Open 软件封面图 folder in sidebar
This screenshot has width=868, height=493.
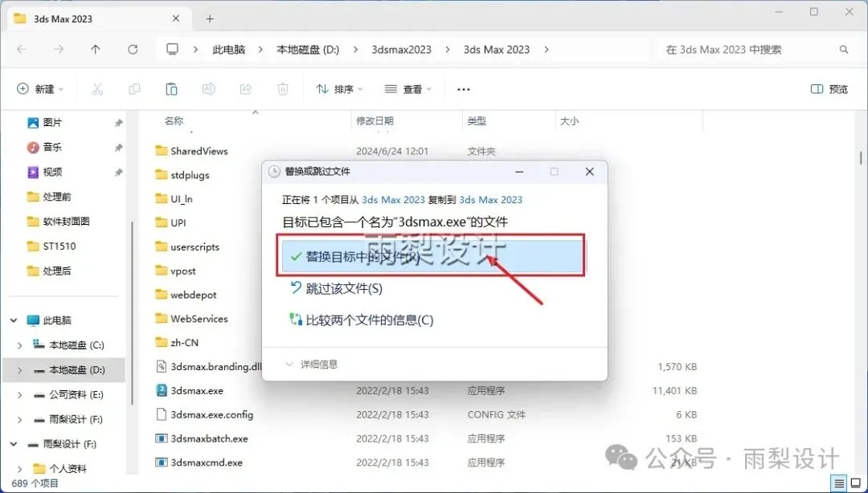(58, 222)
